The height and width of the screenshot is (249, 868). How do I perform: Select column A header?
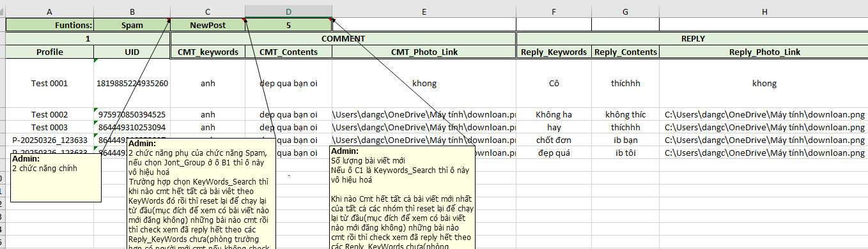tap(50, 11)
